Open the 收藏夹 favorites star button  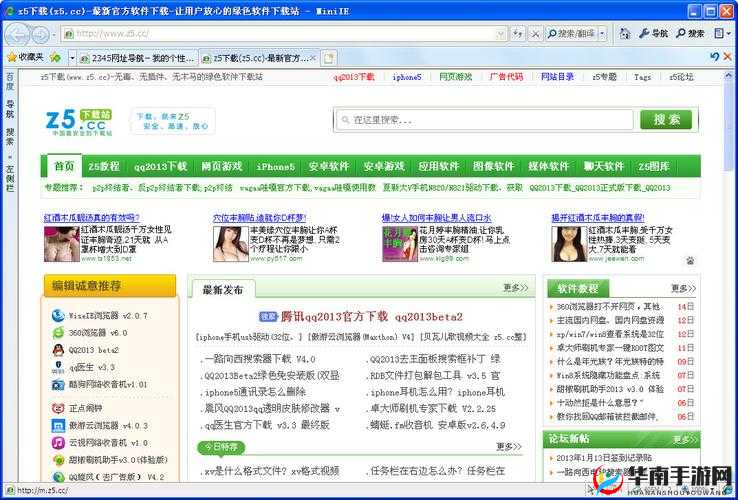point(25,57)
